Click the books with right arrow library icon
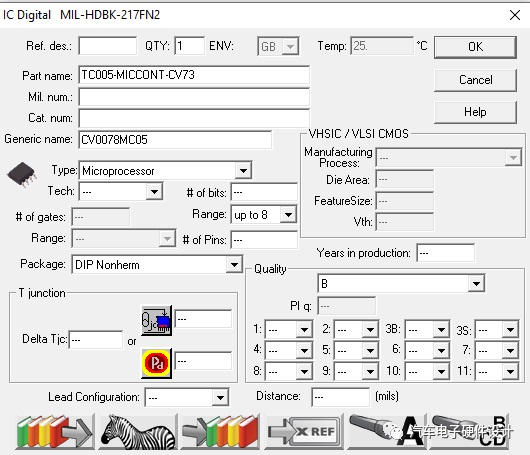Viewport: 530px width, 455px height. coord(55,432)
